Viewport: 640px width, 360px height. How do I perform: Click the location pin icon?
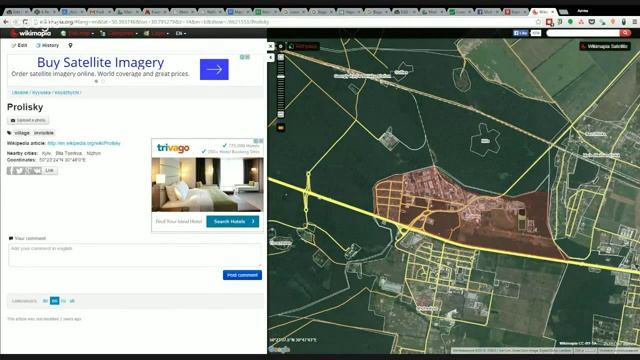click(x=70, y=45)
